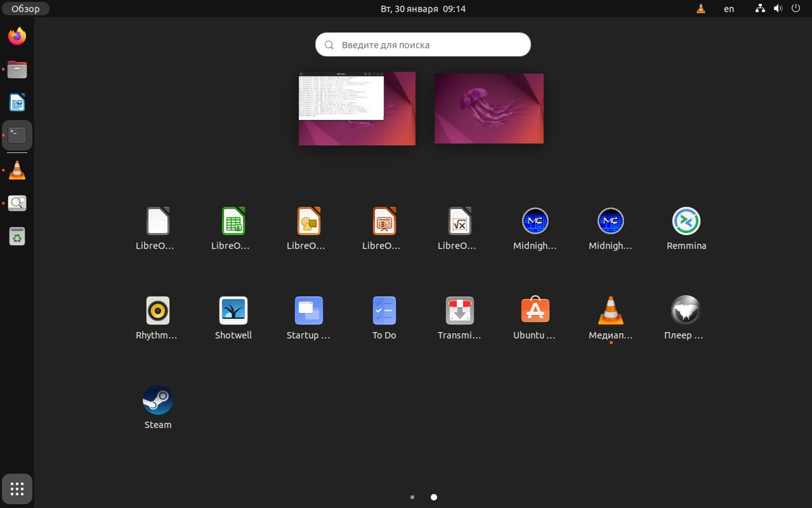
Task: Open the Terminal from the dock
Action: [x=17, y=135]
